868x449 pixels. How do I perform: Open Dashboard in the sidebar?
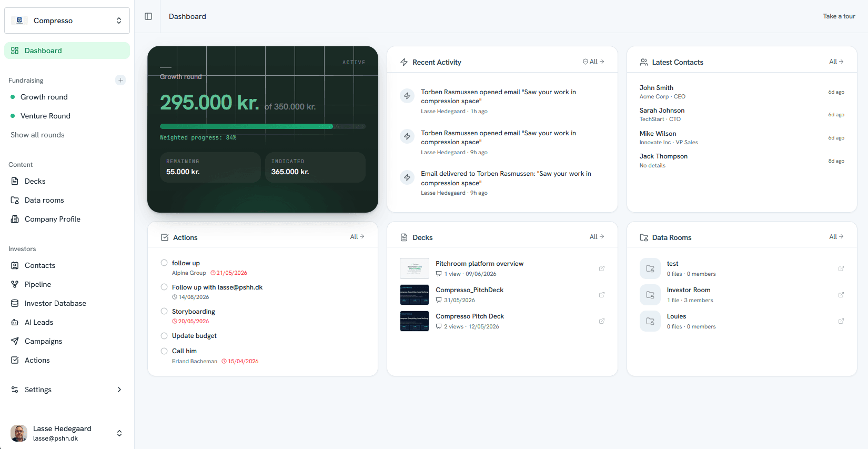point(67,51)
